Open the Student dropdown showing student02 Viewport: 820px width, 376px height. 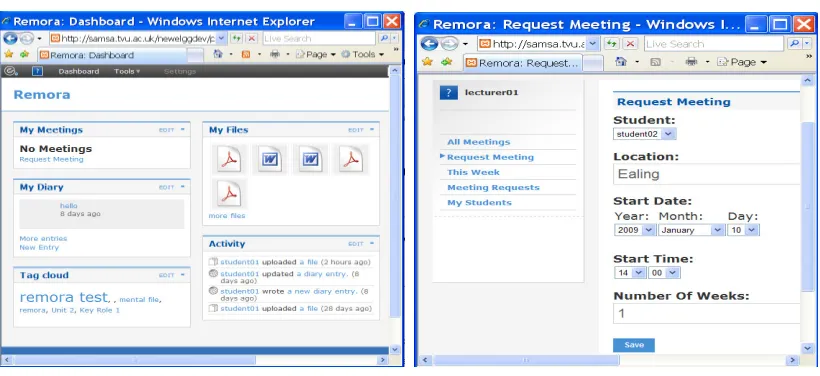click(645, 134)
